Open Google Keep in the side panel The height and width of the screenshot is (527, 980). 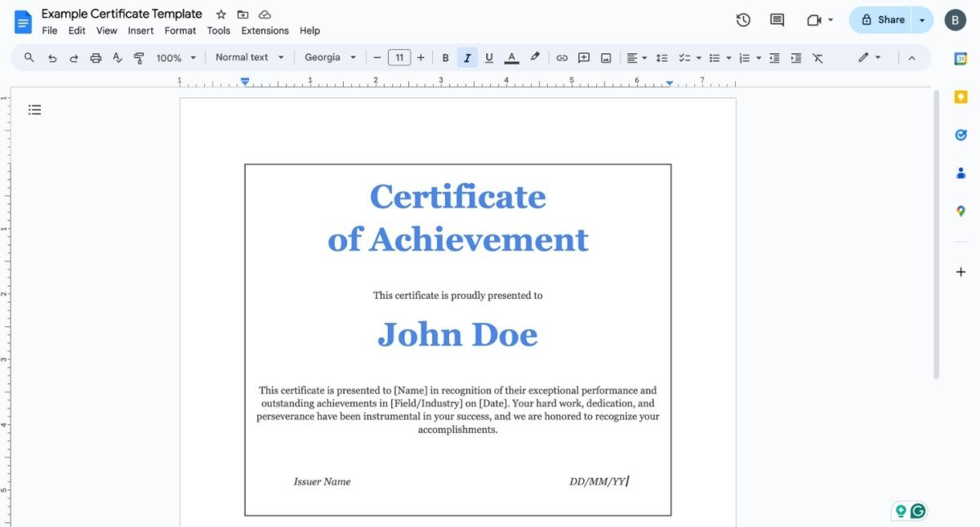point(960,96)
